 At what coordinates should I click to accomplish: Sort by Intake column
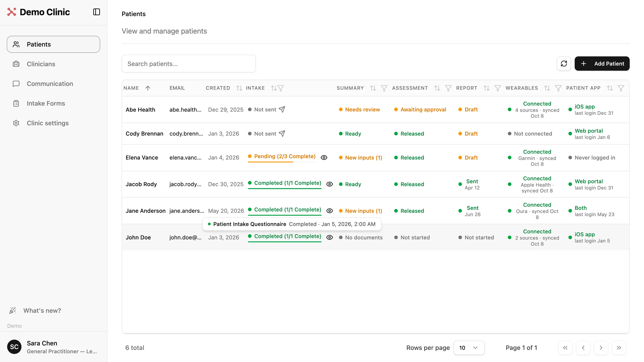tap(274, 88)
